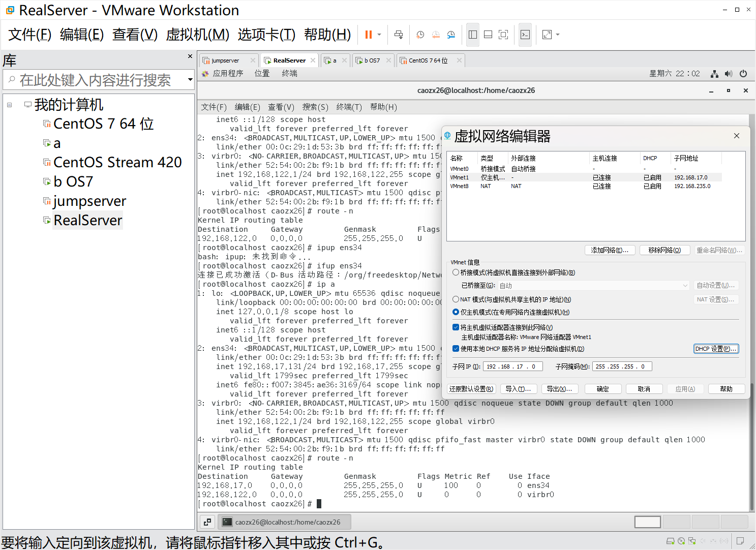Select the VMnet1 host-only row
756x550 pixels.
pos(585,177)
